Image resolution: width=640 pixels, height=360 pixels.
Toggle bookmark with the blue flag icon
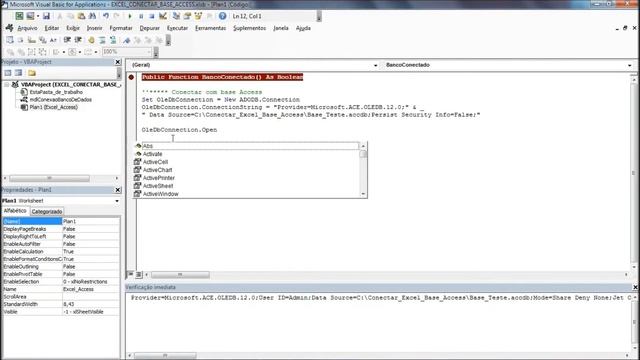(127, 40)
